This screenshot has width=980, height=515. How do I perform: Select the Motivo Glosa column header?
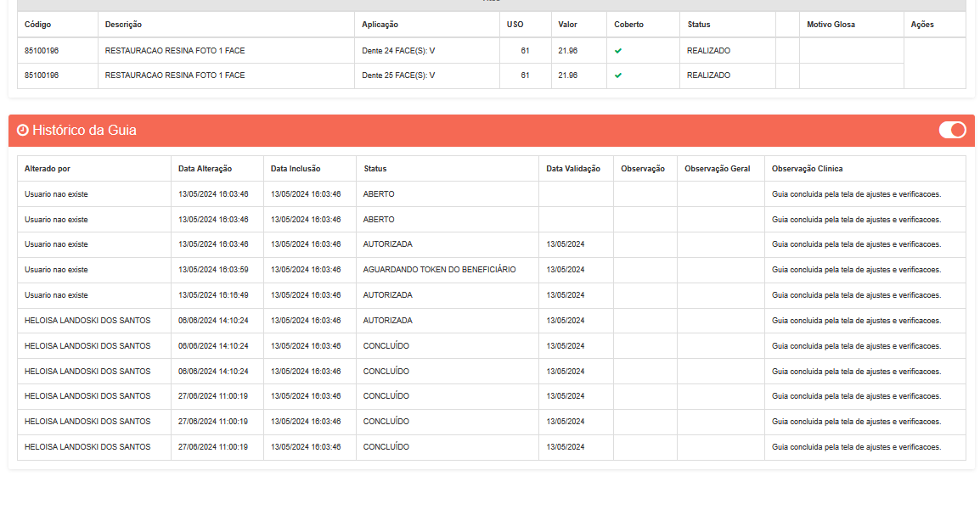pyautogui.click(x=831, y=25)
